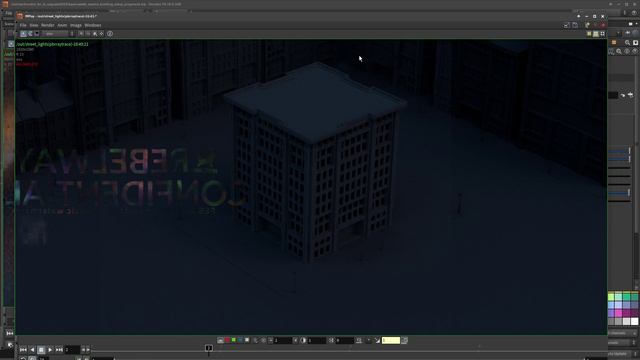
Task: Click the yellow highlighted gamma field
Action: coord(391,340)
